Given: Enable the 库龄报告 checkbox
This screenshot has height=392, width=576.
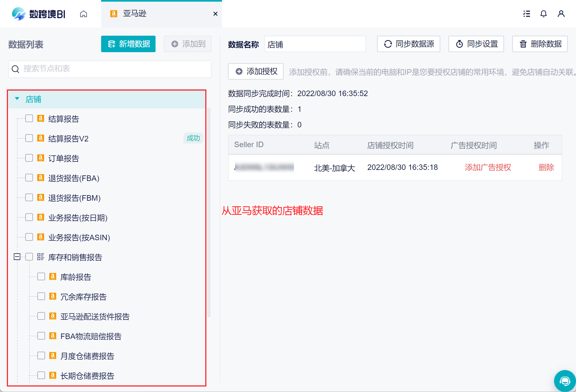Looking at the screenshot, I should point(41,276).
